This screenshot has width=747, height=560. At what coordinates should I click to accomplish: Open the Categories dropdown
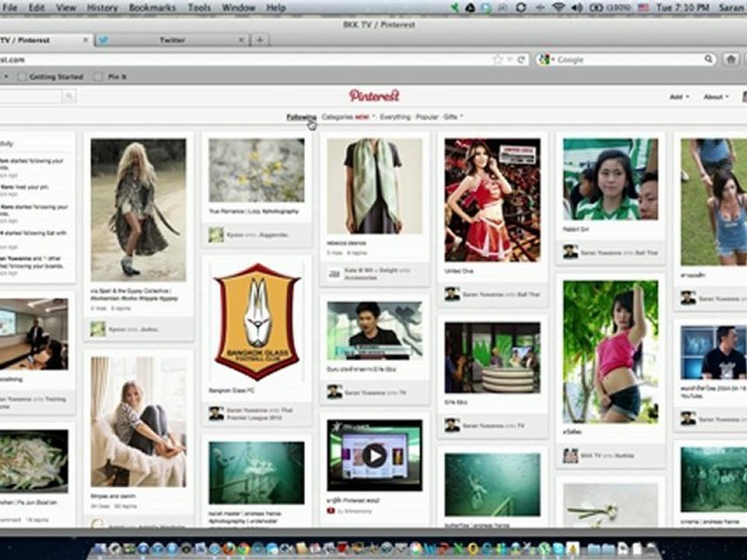pyautogui.click(x=348, y=117)
